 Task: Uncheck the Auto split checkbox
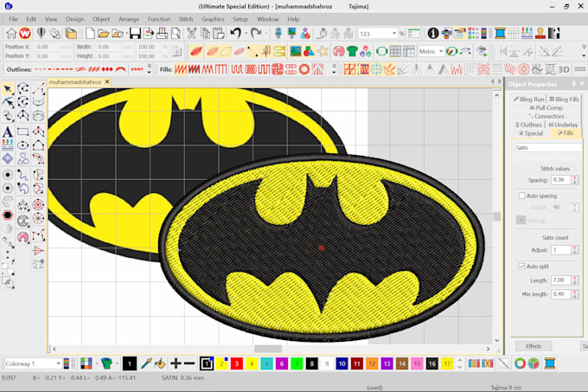click(521, 266)
